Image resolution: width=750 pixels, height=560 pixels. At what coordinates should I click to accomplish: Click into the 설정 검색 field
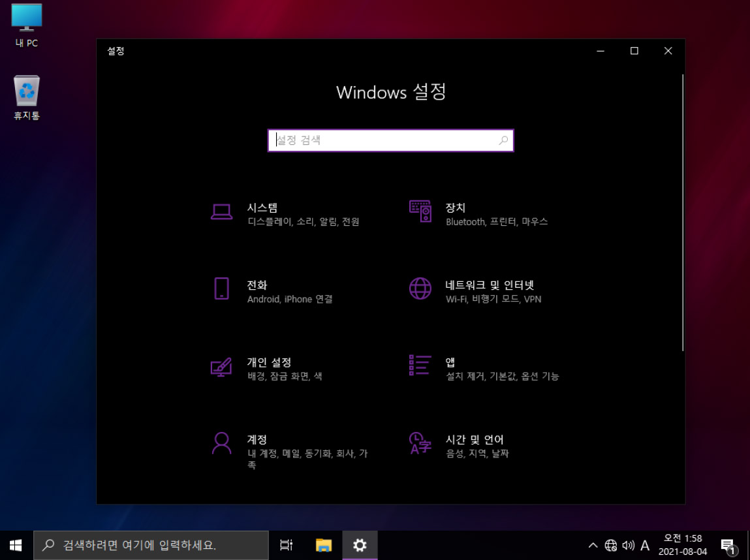pos(391,140)
